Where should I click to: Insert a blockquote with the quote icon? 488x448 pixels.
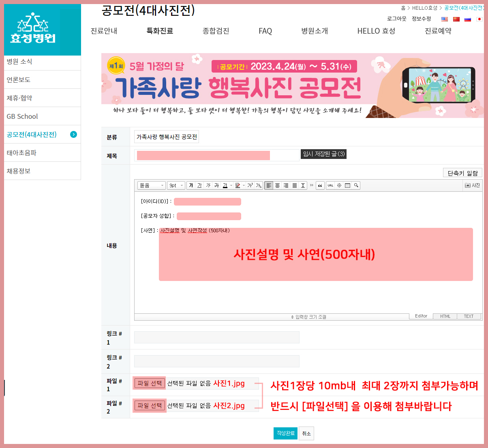(320, 185)
